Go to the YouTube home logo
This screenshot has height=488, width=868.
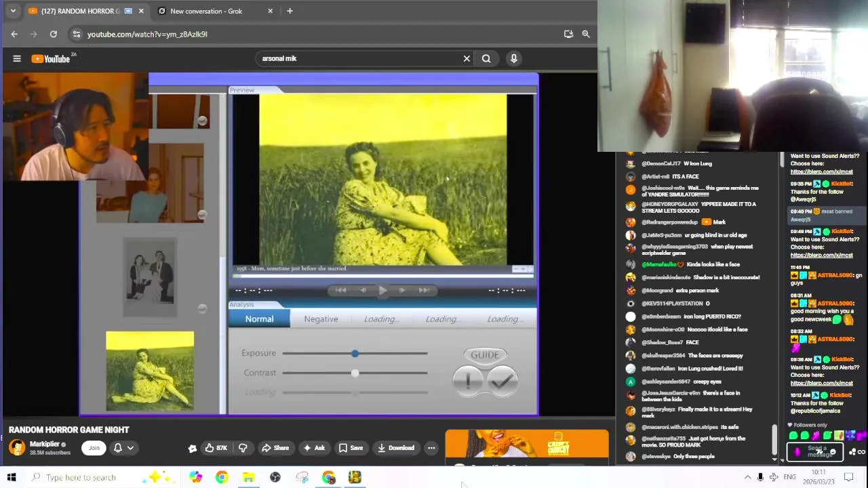click(51, 59)
